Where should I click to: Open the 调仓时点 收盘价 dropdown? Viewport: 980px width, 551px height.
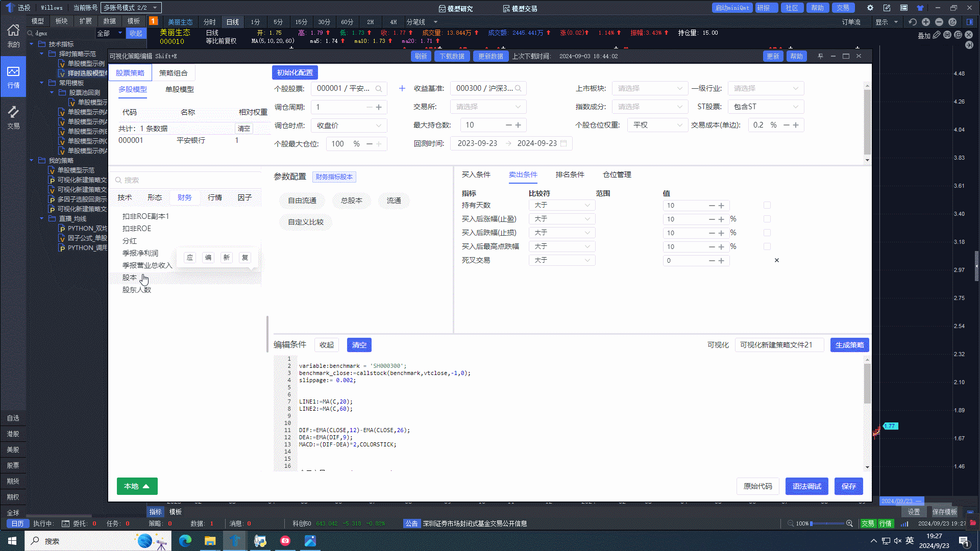[x=349, y=126]
